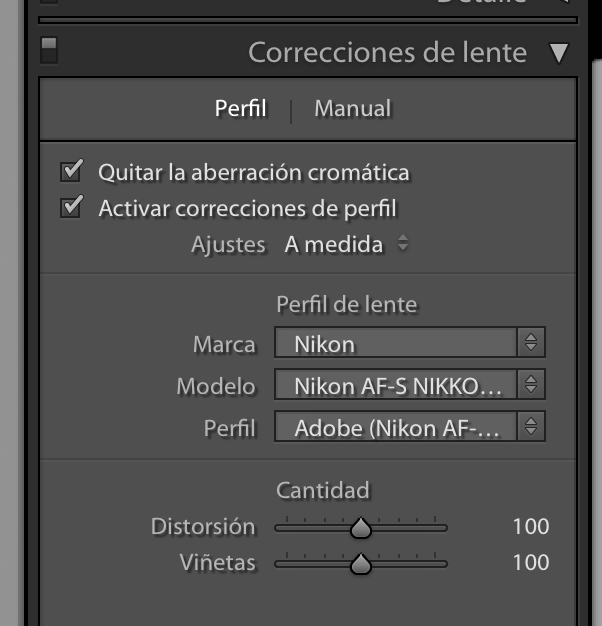The height and width of the screenshot is (626, 602).
Task: Collapse the Correcciones de lente panel triangle
Action: (x=558, y=53)
